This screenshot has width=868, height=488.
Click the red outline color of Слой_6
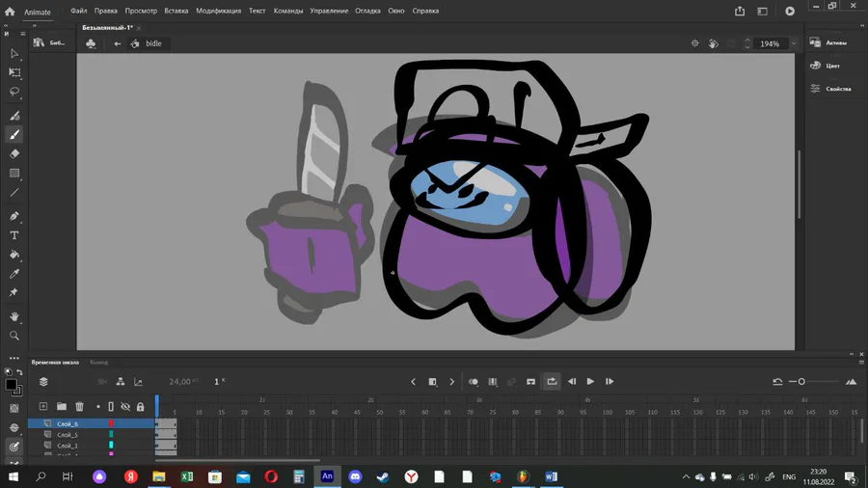point(111,423)
